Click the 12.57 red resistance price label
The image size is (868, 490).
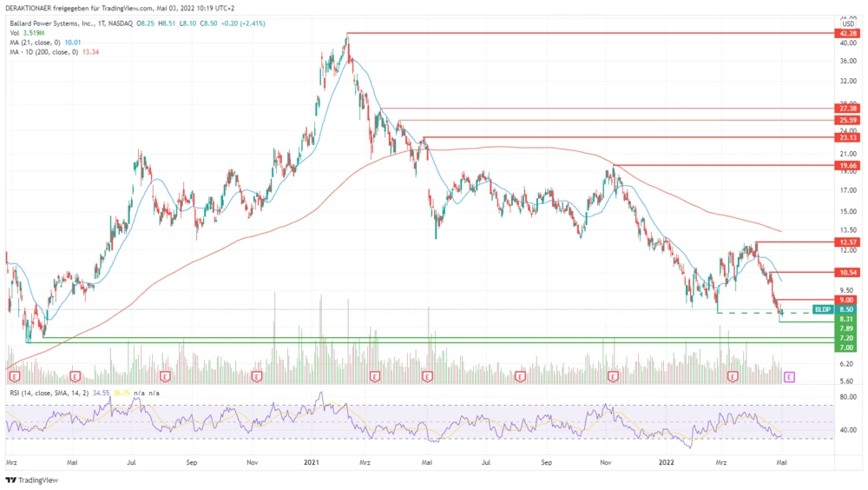(847, 242)
